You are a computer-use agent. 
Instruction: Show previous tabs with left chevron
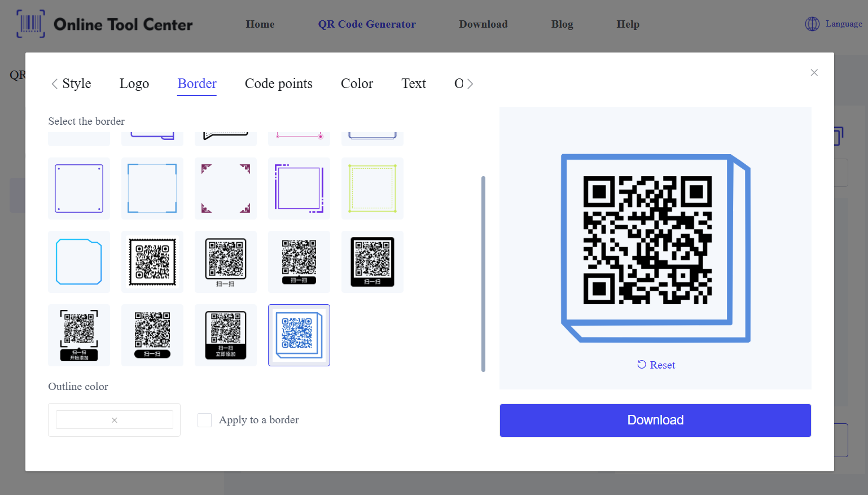[54, 84]
